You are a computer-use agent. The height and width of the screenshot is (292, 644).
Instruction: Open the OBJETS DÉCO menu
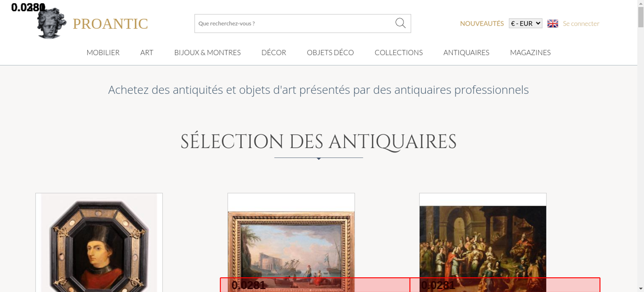[x=330, y=52]
